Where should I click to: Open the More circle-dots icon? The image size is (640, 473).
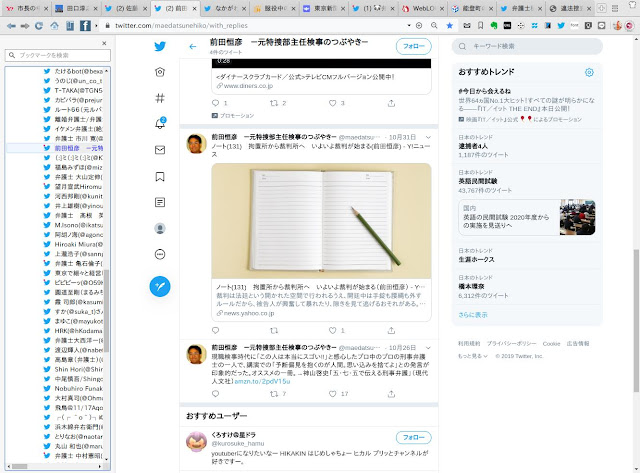click(160, 255)
